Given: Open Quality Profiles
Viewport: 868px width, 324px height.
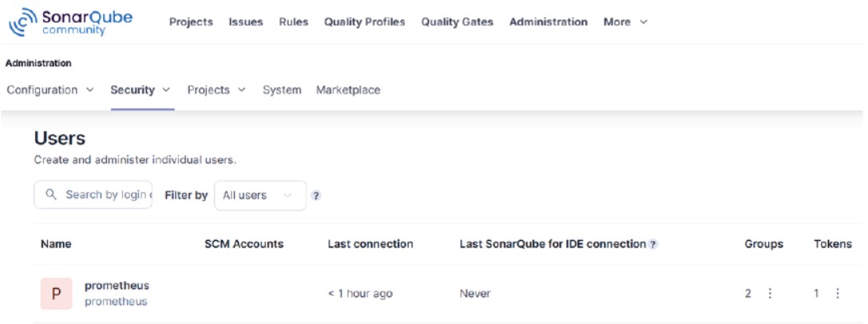Looking at the screenshot, I should point(364,22).
